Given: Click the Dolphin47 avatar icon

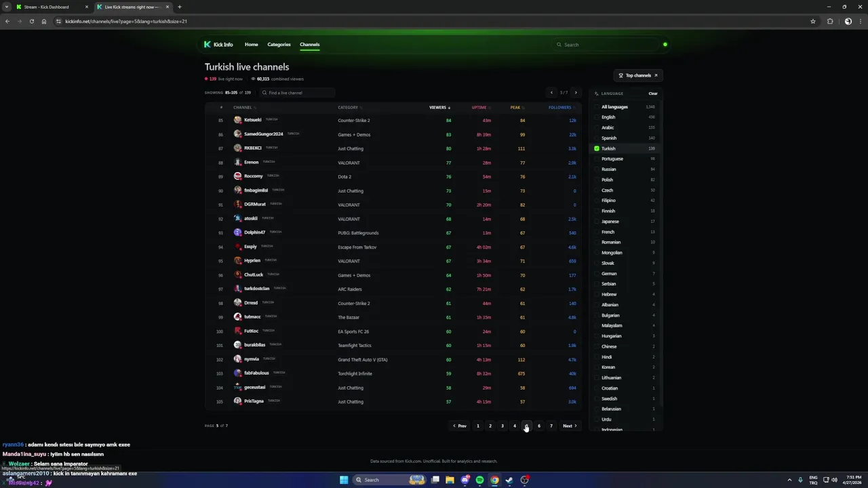Looking at the screenshot, I should click(x=237, y=232).
